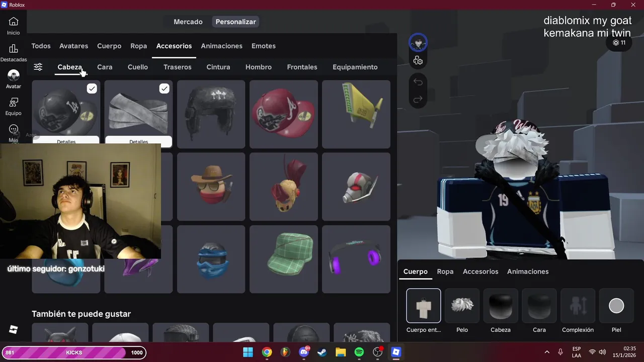Click Detalles under the black LA cap
The width and height of the screenshot is (644, 362).
(66, 141)
